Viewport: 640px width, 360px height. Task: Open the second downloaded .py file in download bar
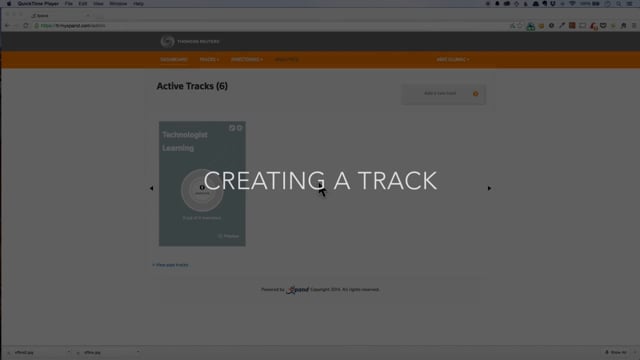92,352
